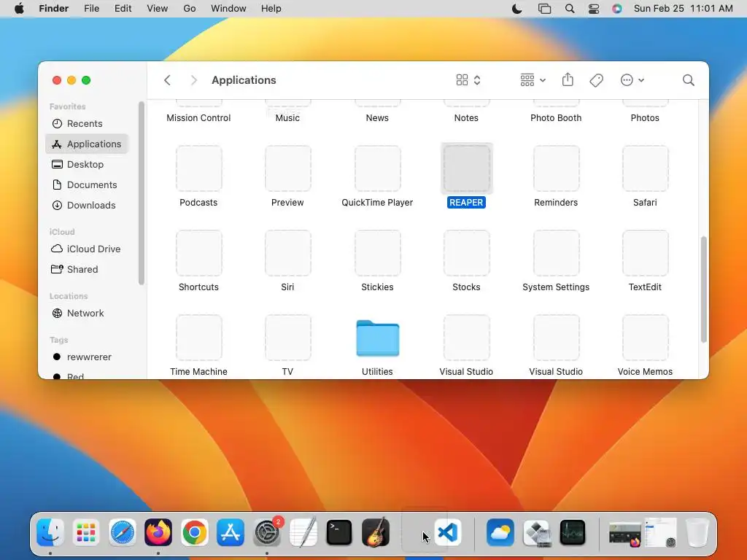Viewport: 747px width, 560px height.
Task: Open the Group By dropdown
Action: tap(533, 80)
